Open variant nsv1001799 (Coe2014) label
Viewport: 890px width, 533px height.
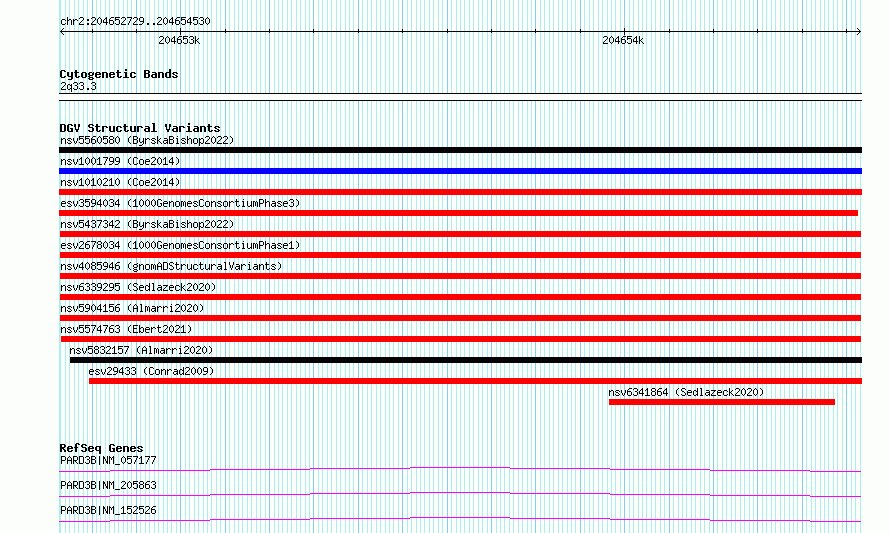point(120,161)
